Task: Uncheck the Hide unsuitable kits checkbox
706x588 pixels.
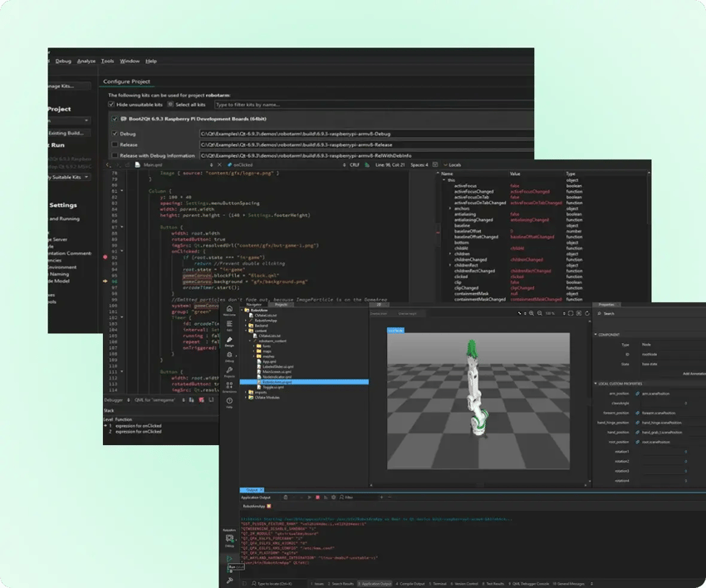Action: (111, 105)
